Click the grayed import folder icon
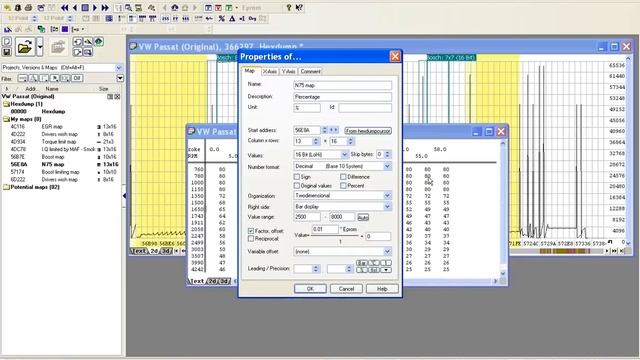 (x=58, y=47)
